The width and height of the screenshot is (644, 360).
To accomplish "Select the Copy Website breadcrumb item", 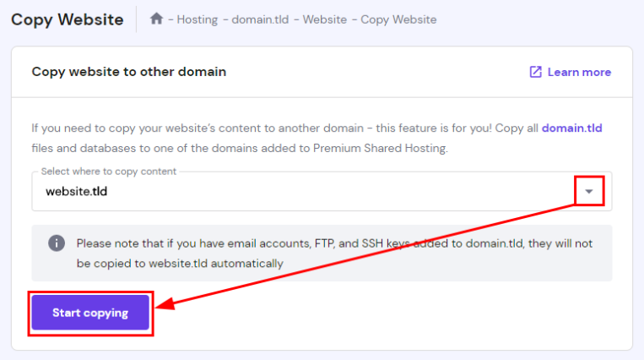I will click(x=398, y=19).
